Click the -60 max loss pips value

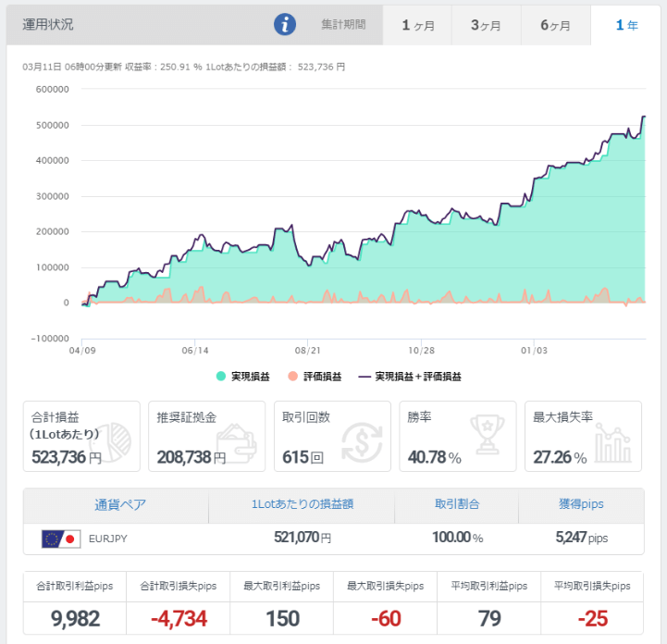click(x=386, y=618)
